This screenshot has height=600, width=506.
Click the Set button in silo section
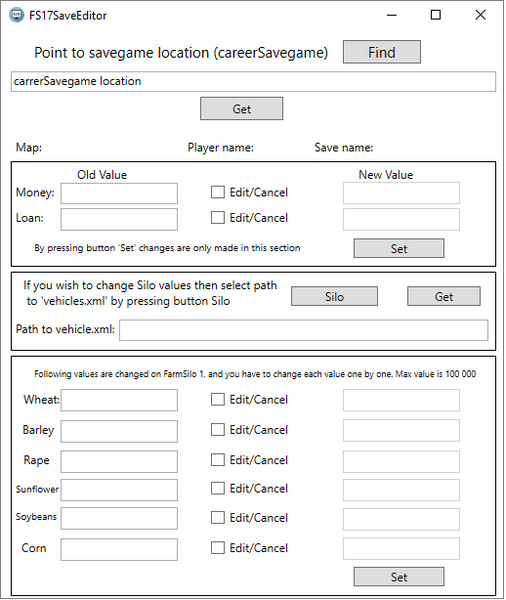[x=399, y=577]
